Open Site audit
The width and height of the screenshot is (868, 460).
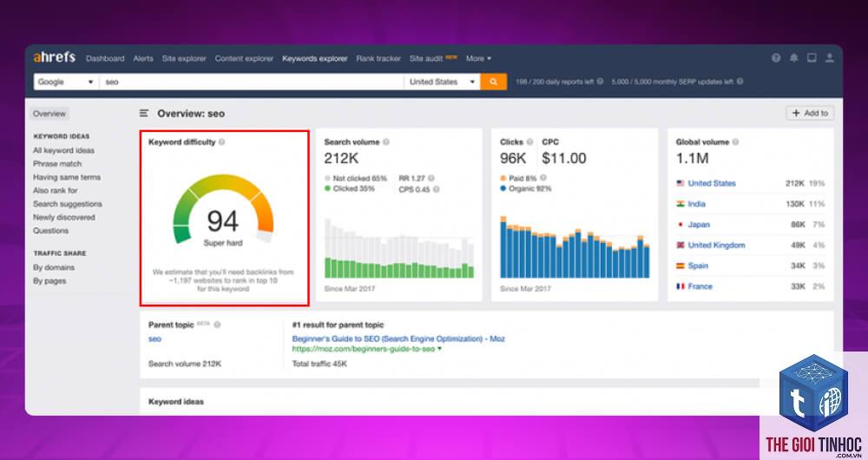tap(425, 58)
